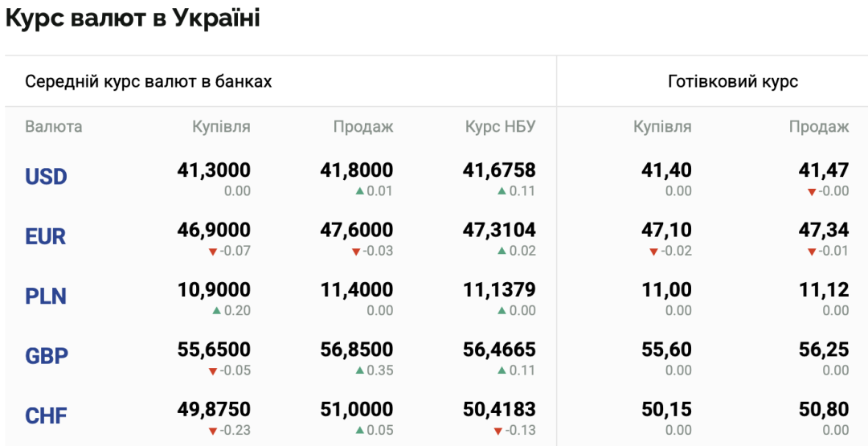
Task: Open the EUR currency link
Action: [x=45, y=237]
